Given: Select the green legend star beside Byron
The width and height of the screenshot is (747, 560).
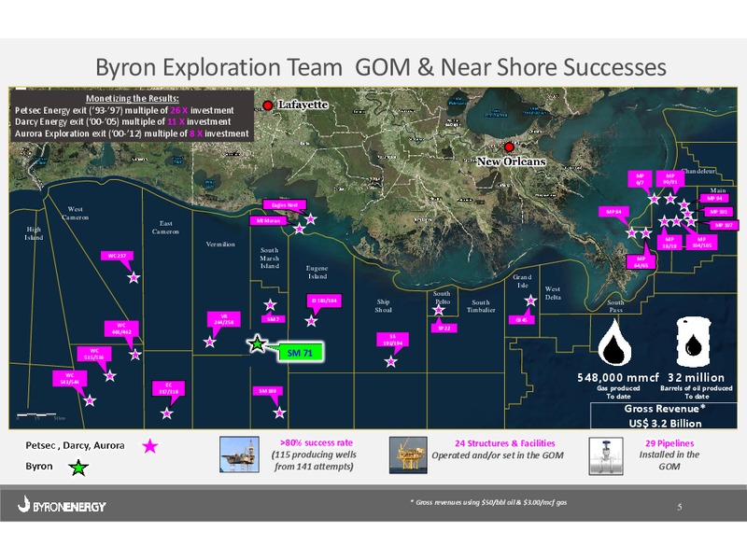Looking at the screenshot, I should [x=78, y=468].
